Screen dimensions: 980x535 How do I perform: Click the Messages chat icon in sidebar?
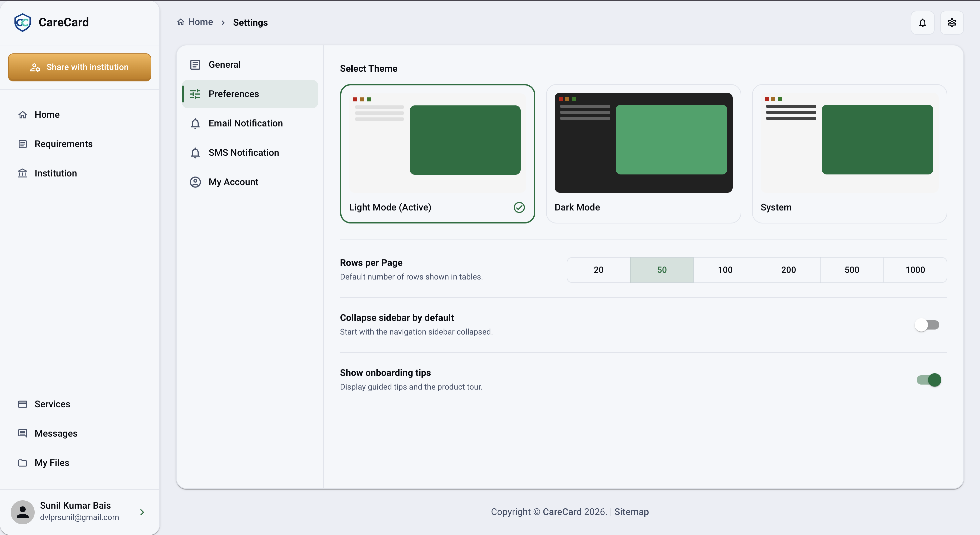pos(23,433)
